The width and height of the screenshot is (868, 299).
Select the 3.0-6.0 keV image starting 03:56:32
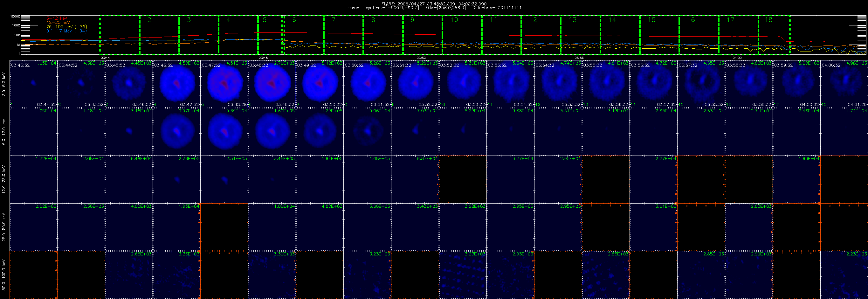[x=654, y=84]
